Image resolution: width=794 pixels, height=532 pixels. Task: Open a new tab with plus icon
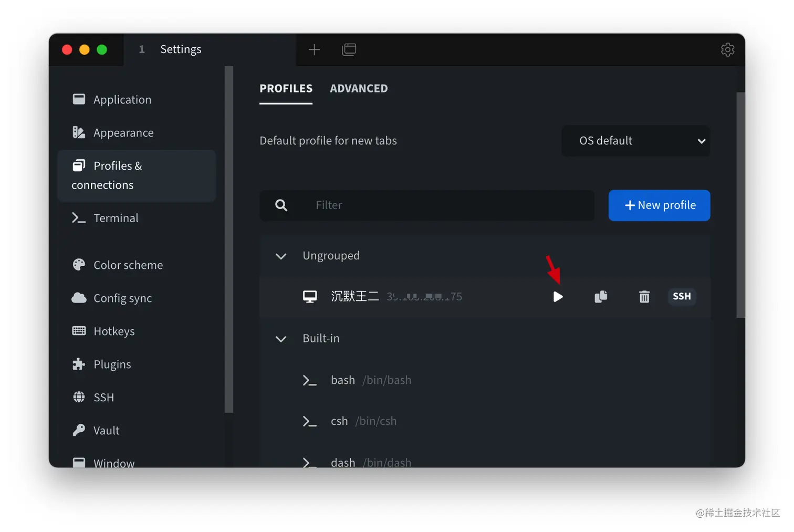pyautogui.click(x=314, y=49)
